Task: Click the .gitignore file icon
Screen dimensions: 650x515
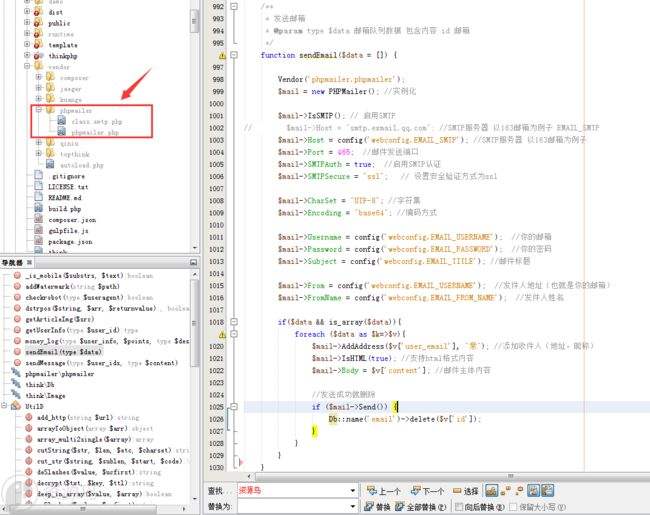Action: click(x=39, y=175)
